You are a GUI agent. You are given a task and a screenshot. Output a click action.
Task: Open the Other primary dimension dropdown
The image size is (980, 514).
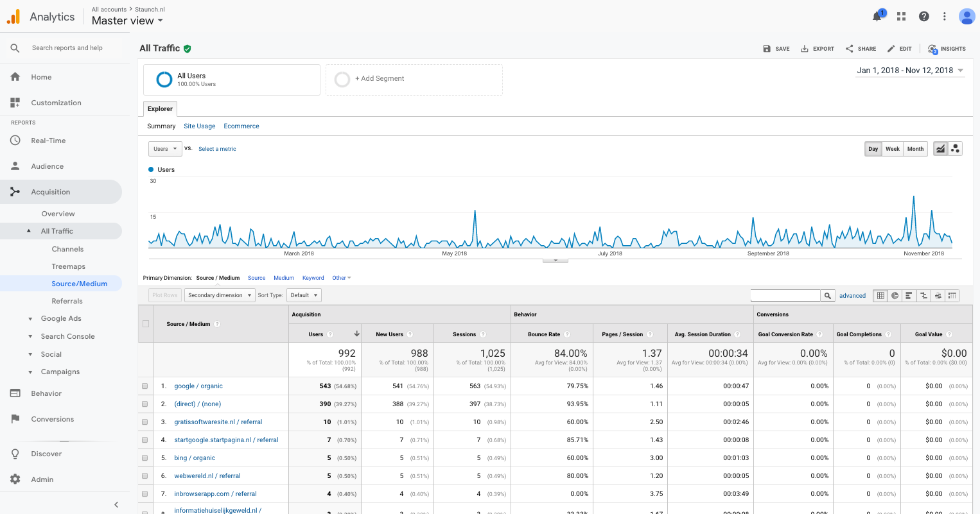[342, 278]
